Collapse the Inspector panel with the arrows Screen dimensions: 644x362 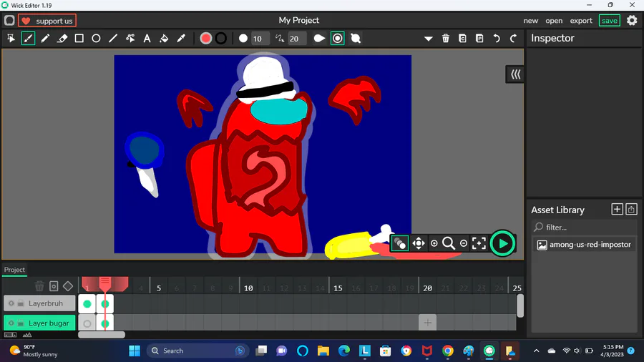pos(515,74)
